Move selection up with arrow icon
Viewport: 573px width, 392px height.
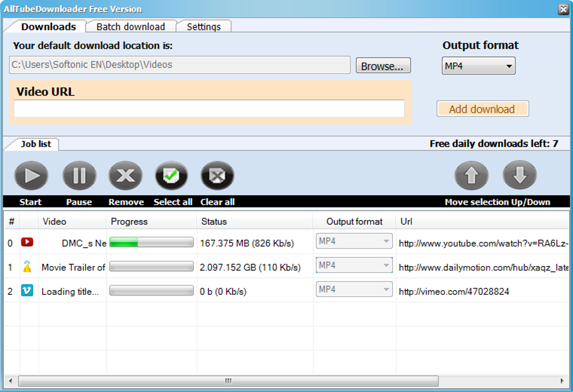click(x=471, y=176)
